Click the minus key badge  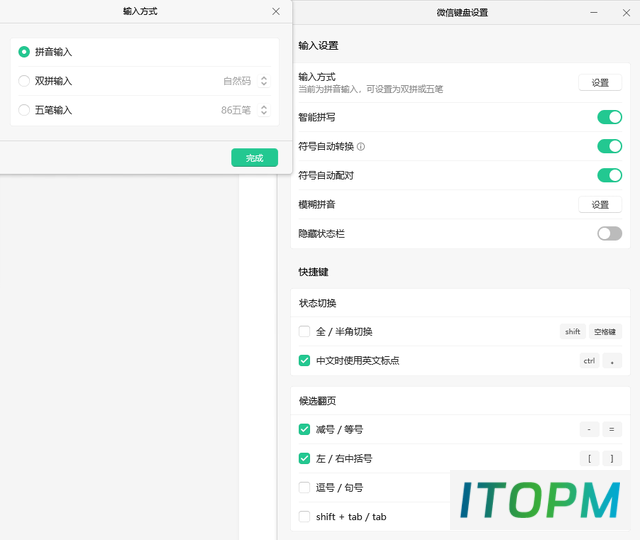click(589, 429)
